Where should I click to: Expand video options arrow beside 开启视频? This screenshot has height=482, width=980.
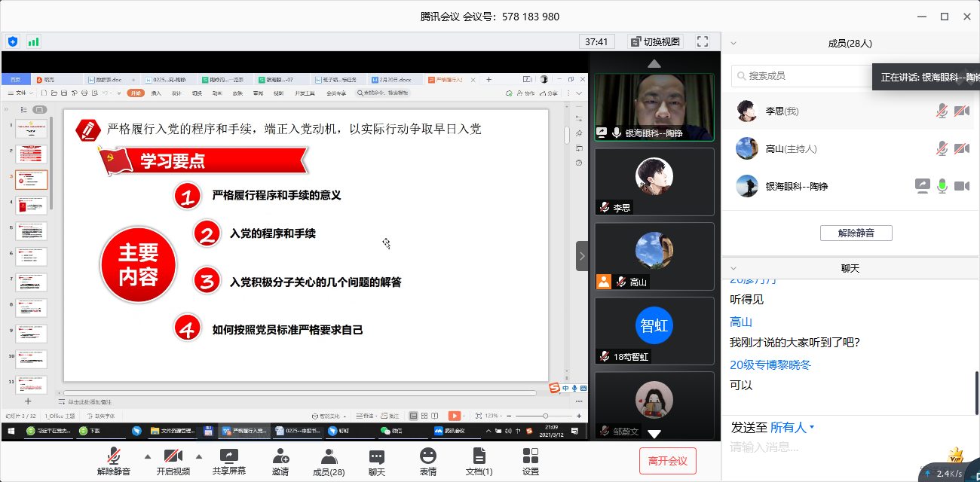tap(199, 456)
